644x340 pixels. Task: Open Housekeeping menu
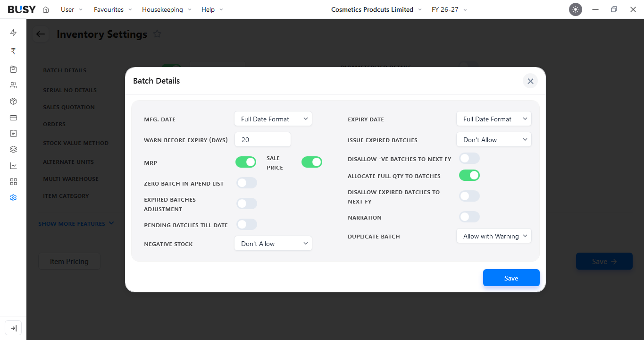(167, 9)
